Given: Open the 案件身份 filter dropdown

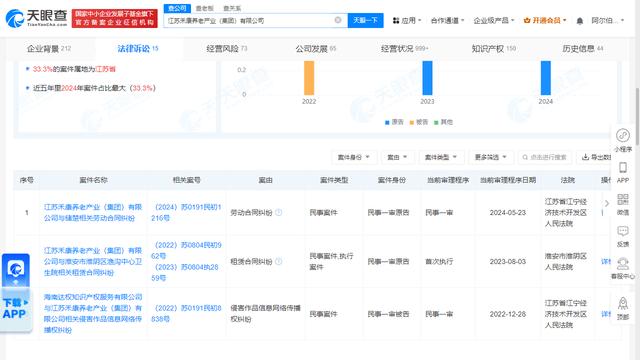Looking at the screenshot, I should click(353, 157).
